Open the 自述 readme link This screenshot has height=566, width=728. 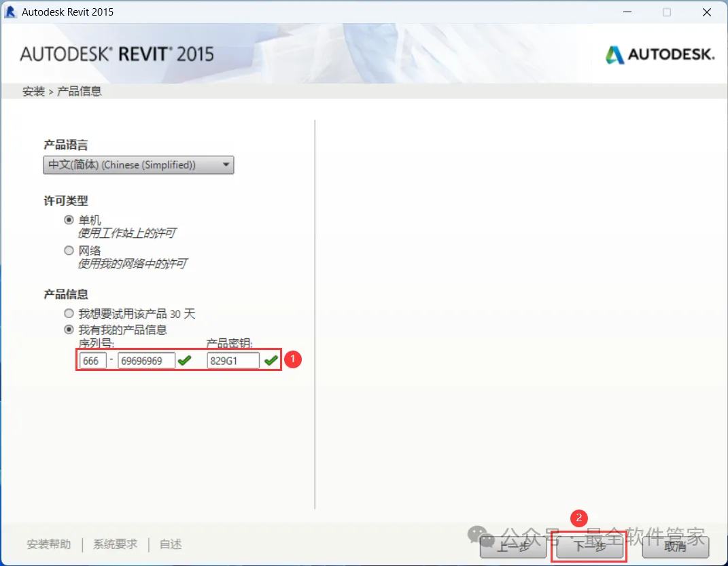171,544
